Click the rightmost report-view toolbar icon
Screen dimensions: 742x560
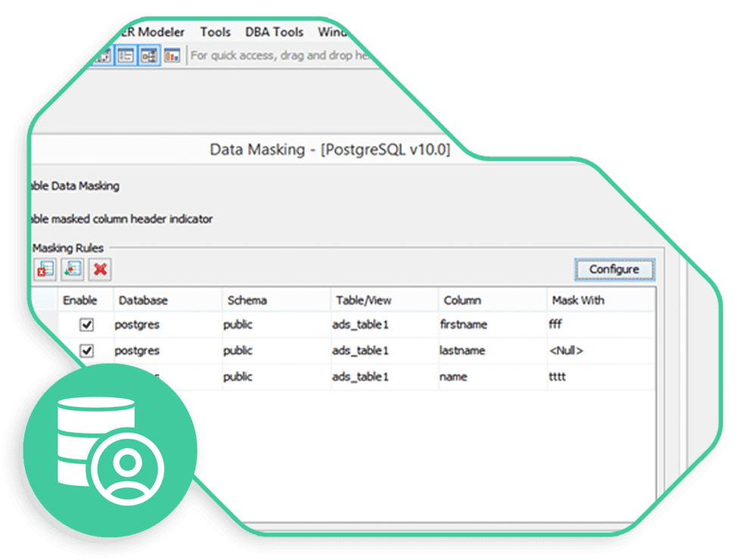click(x=173, y=55)
